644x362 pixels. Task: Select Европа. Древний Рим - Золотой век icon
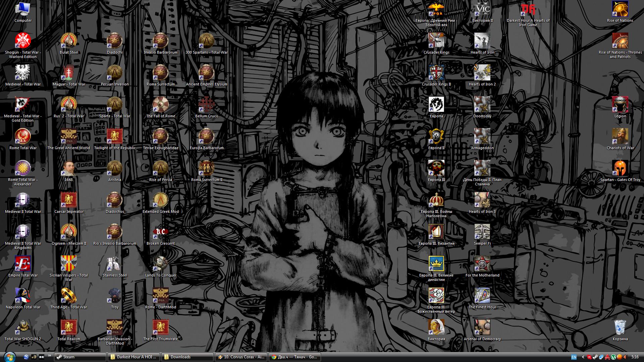pos(436,14)
